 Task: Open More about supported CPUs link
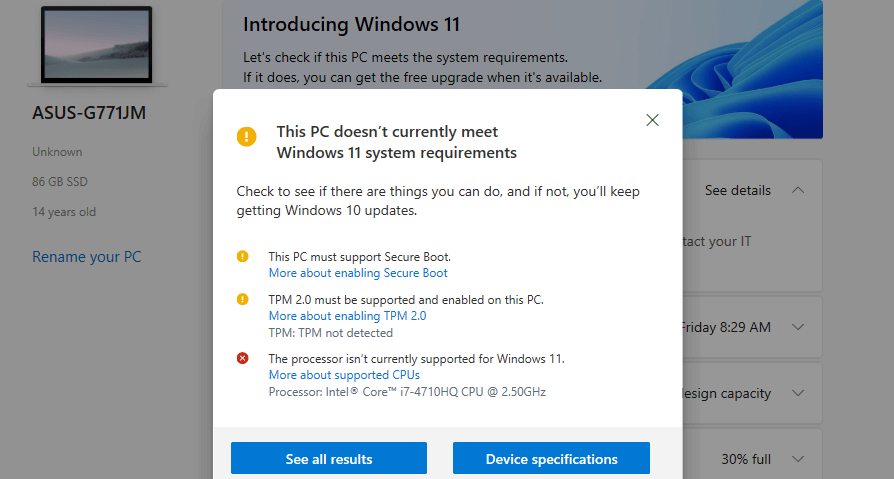344,375
